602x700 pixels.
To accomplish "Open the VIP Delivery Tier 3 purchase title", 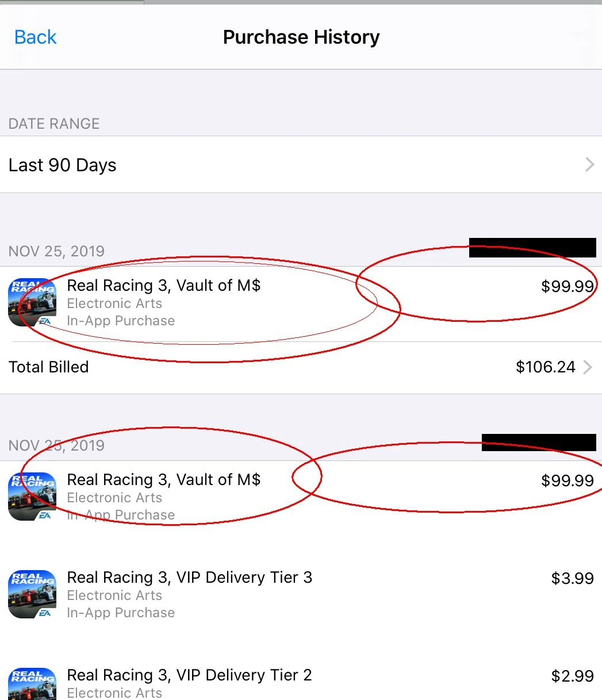I will click(189, 578).
